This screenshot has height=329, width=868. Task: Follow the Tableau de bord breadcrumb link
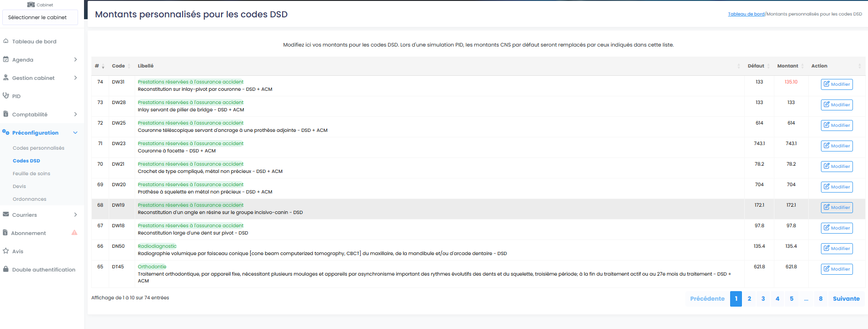[x=746, y=14]
